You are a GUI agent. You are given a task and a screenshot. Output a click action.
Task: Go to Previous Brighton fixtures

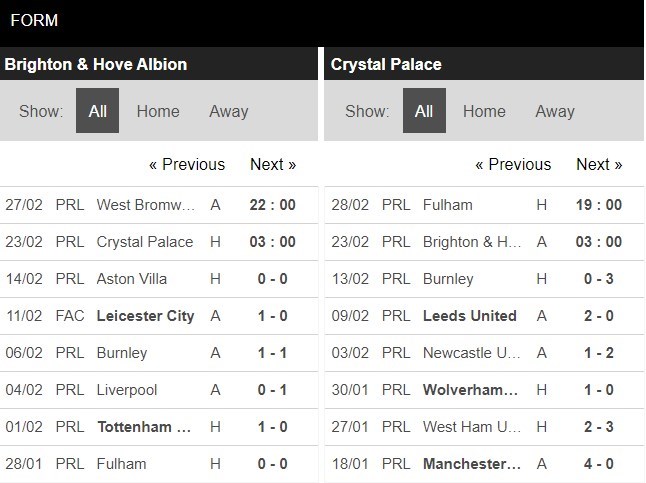tap(187, 164)
